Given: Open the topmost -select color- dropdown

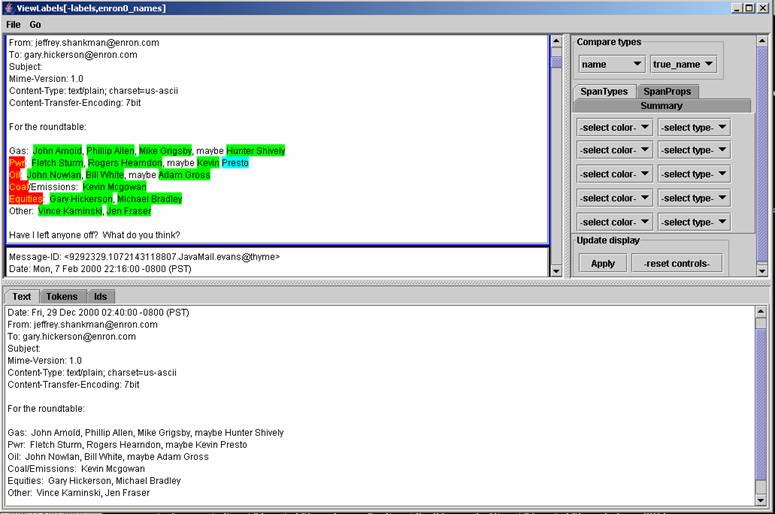Looking at the screenshot, I should pos(614,127).
